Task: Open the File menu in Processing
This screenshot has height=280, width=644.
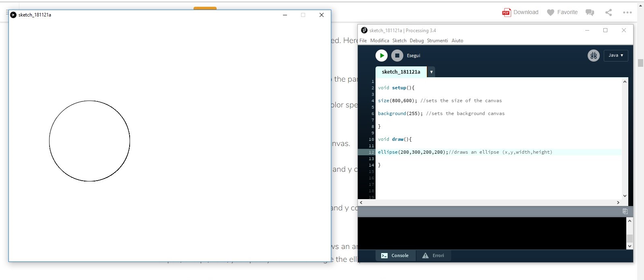Action: pyautogui.click(x=363, y=41)
